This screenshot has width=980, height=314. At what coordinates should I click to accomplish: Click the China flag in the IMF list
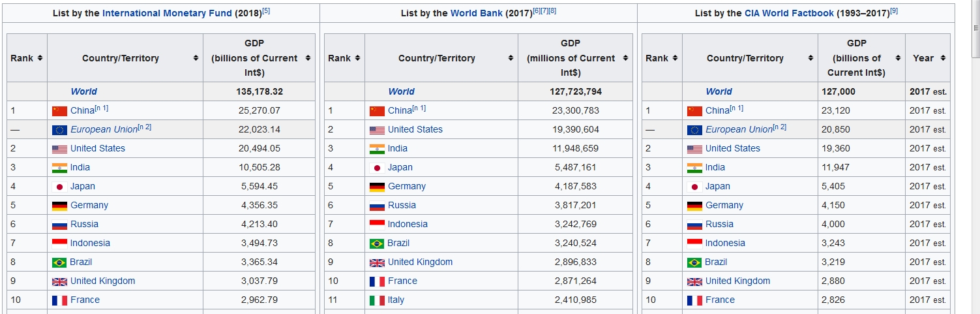59,111
